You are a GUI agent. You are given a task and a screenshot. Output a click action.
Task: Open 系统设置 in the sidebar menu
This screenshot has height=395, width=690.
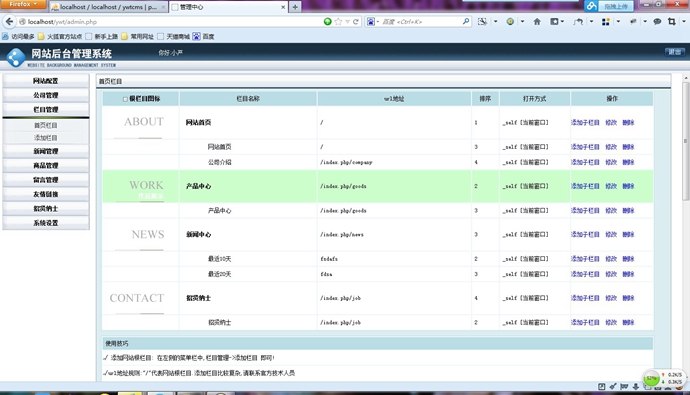(46, 223)
